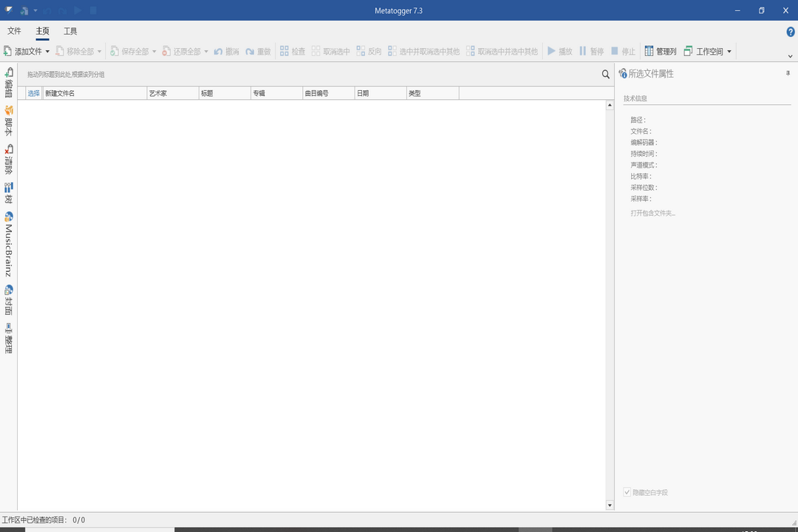Expand the 工作空间 dropdown arrow

coord(729,52)
